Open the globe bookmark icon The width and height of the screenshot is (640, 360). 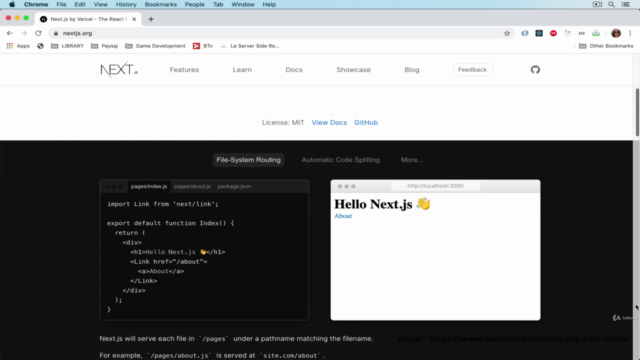[x=40, y=46]
